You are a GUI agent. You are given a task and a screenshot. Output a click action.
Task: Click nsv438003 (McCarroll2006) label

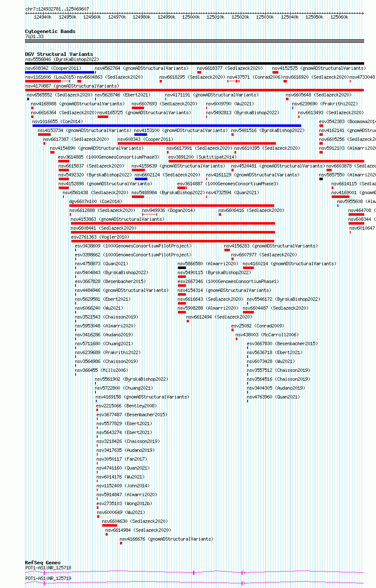click(x=267, y=335)
